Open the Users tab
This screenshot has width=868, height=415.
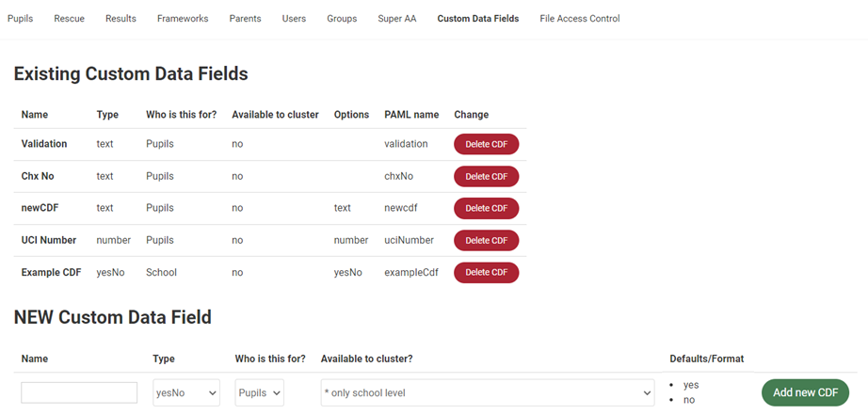tap(294, 19)
